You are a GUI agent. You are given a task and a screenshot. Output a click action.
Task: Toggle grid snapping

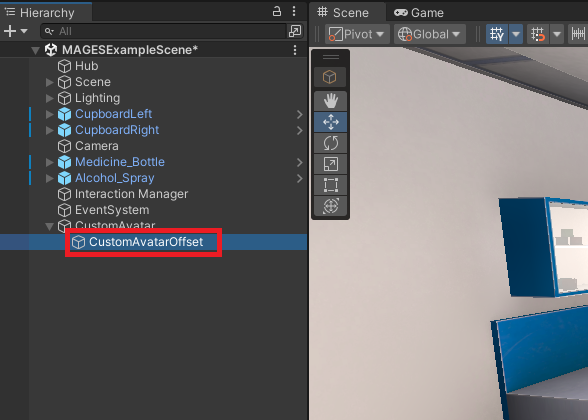tap(538, 34)
